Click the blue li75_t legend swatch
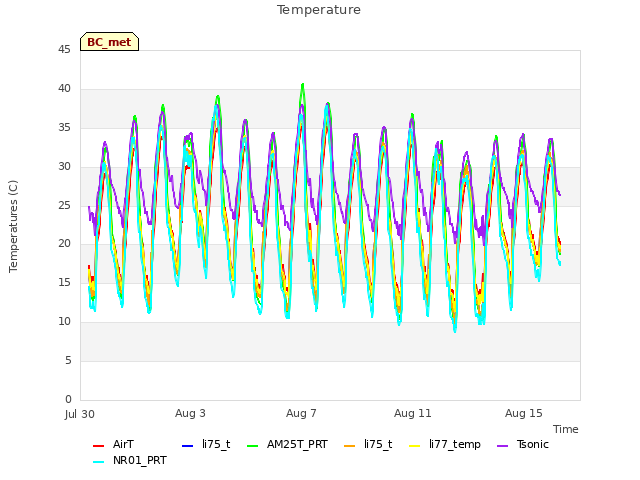 (187, 446)
